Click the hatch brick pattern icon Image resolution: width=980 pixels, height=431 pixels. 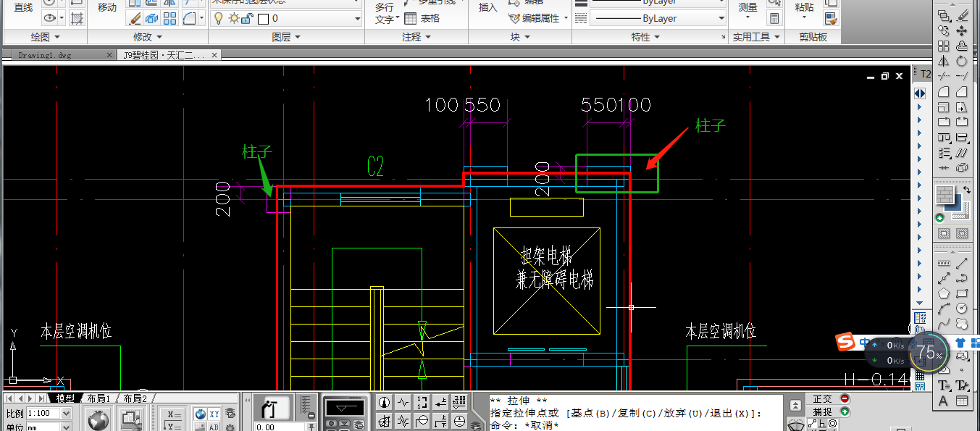945,195
